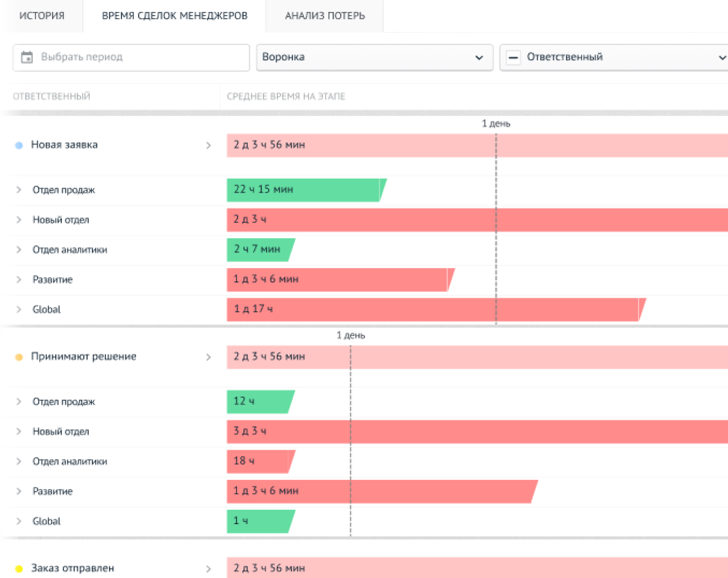Click the Заказ отправлен 2 д 3 ч 56 мин bar

coord(477,568)
